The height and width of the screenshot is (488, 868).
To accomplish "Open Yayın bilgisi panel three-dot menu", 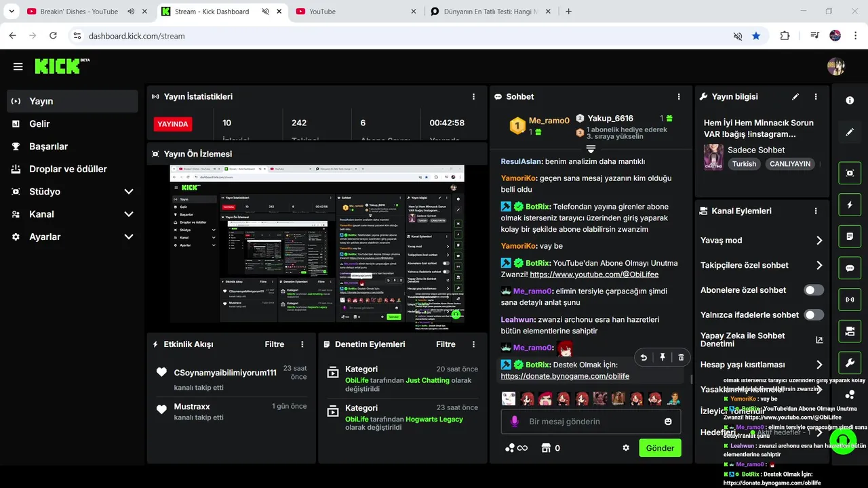I will [x=816, y=97].
